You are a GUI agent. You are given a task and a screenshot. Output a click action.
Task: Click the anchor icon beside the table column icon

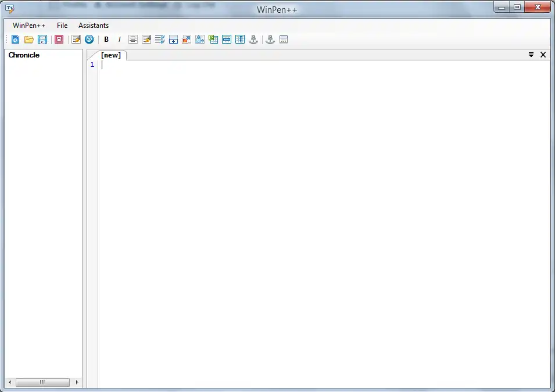tap(253, 39)
